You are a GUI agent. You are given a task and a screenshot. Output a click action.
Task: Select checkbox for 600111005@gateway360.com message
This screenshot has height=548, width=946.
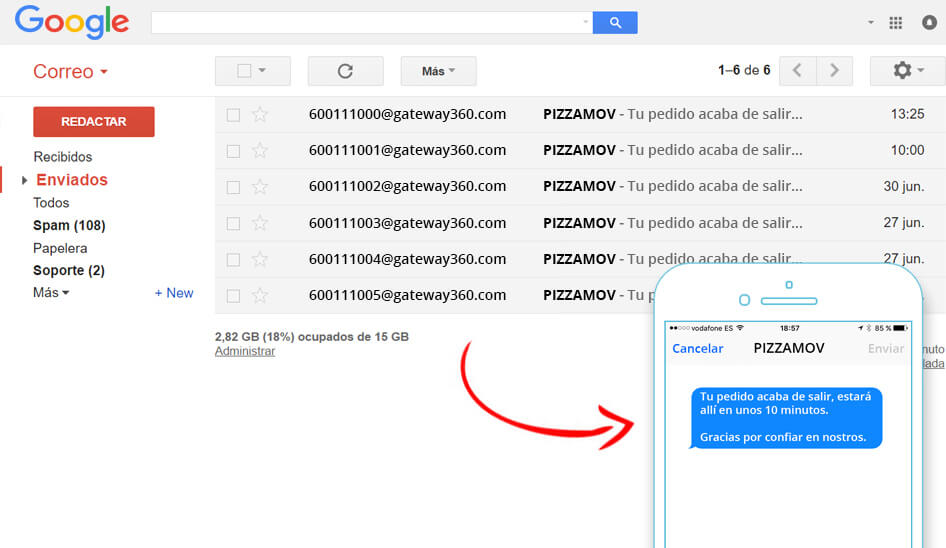[233, 296]
